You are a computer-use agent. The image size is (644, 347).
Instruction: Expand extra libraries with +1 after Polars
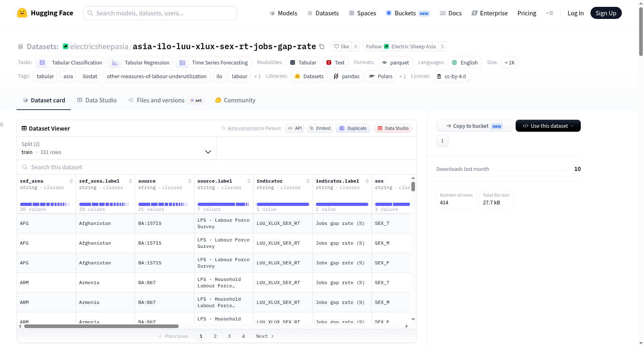coord(402,76)
